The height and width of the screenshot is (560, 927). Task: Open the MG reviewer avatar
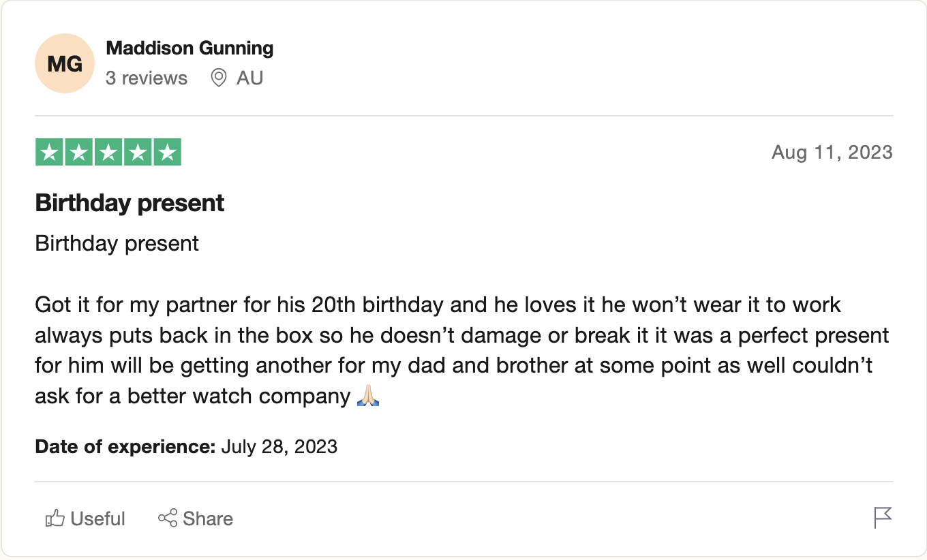point(65,63)
